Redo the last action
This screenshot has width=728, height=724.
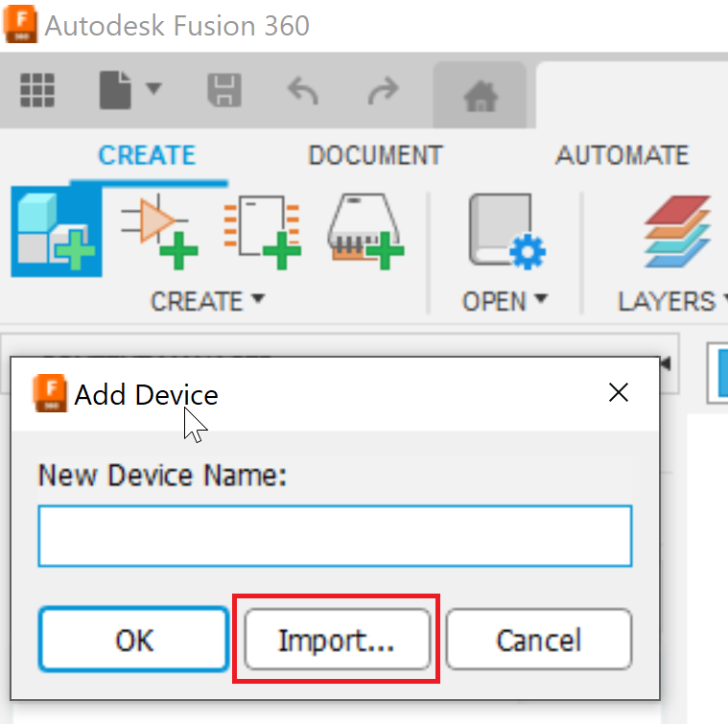pos(383,90)
